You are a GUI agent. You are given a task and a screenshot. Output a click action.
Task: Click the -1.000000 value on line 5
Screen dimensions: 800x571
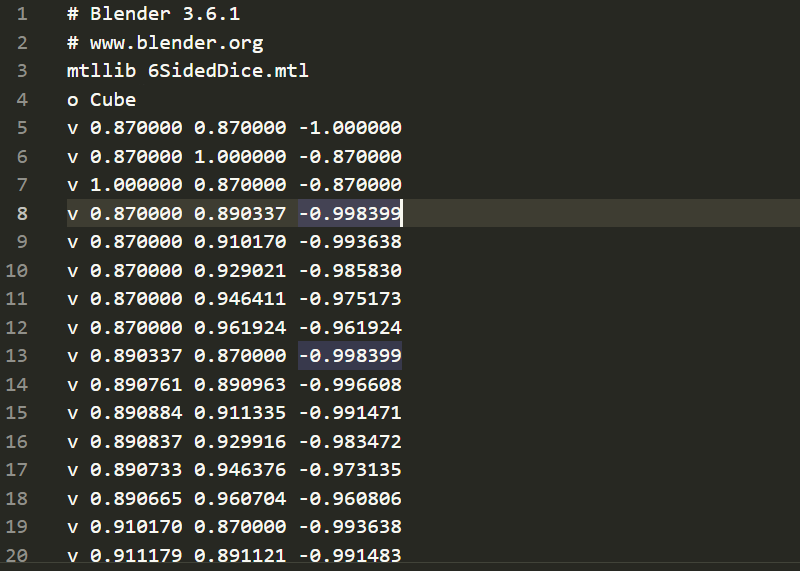[x=349, y=128]
